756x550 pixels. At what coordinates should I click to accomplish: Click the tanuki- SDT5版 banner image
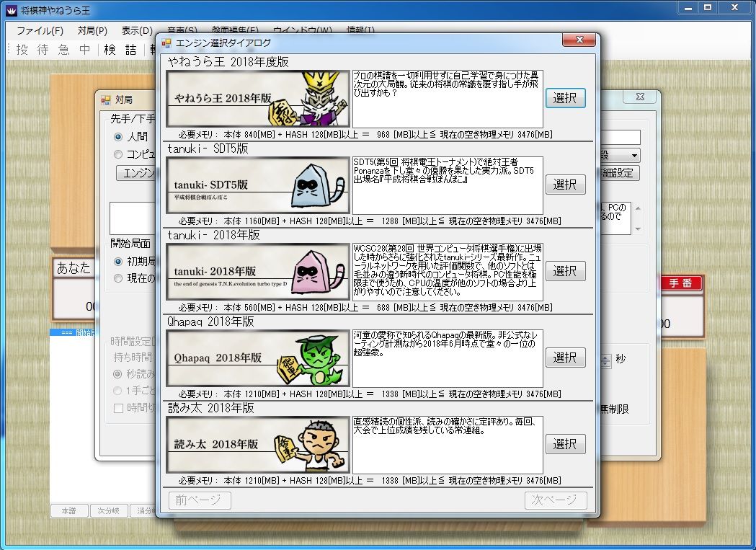pyautogui.click(x=258, y=185)
